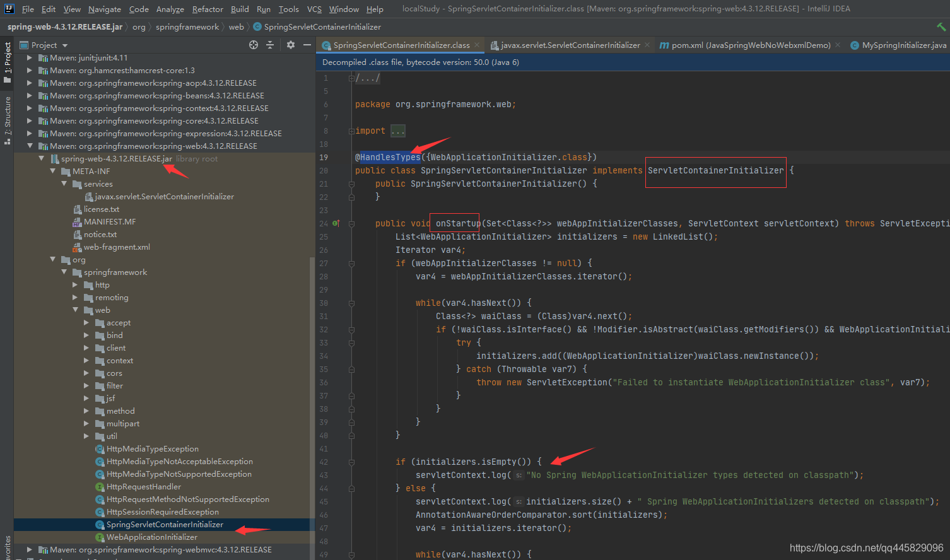Open the Refactor menu

point(208,9)
